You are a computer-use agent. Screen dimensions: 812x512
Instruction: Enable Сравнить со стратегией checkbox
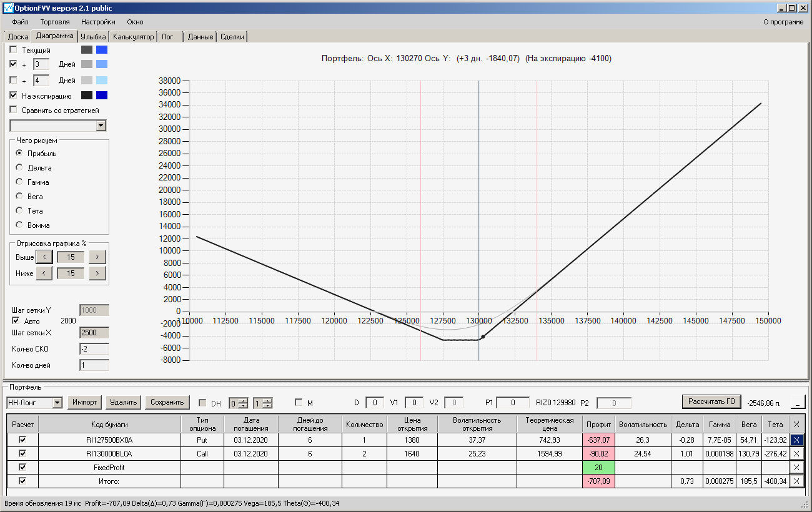(x=13, y=111)
